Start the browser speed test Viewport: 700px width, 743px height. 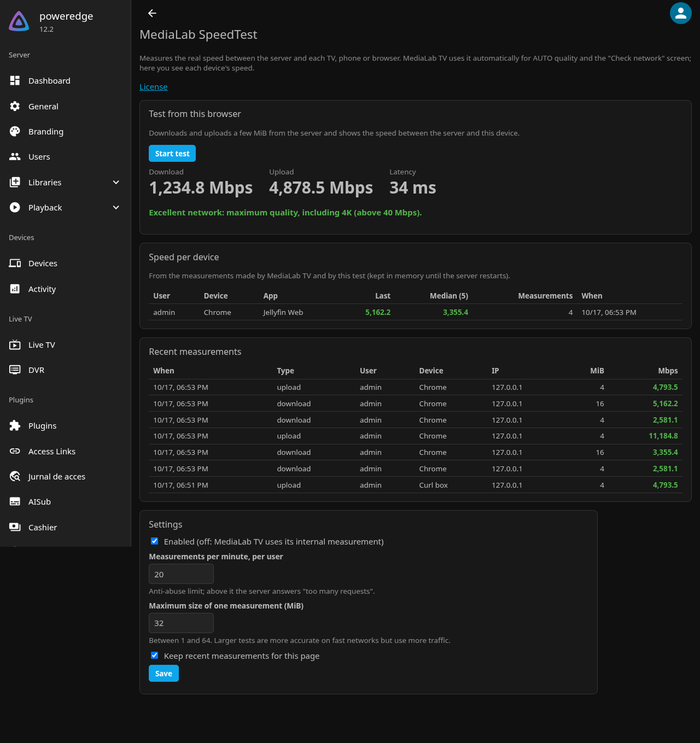(172, 154)
